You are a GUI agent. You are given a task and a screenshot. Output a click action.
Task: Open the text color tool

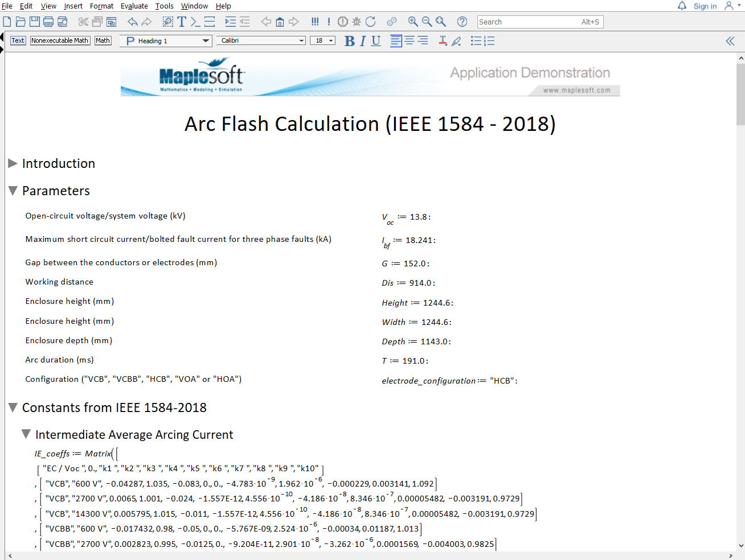443,41
